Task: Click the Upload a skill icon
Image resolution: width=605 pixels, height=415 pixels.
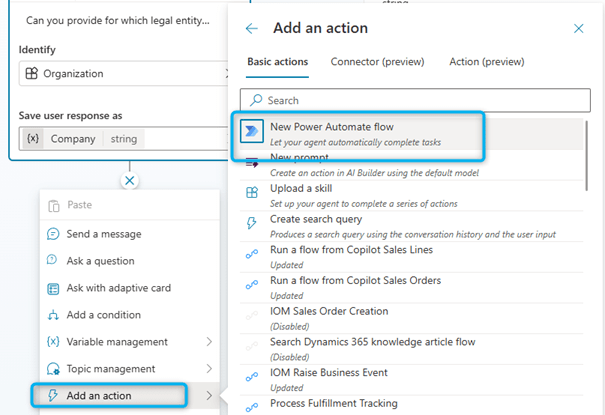Action: [x=251, y=188]
